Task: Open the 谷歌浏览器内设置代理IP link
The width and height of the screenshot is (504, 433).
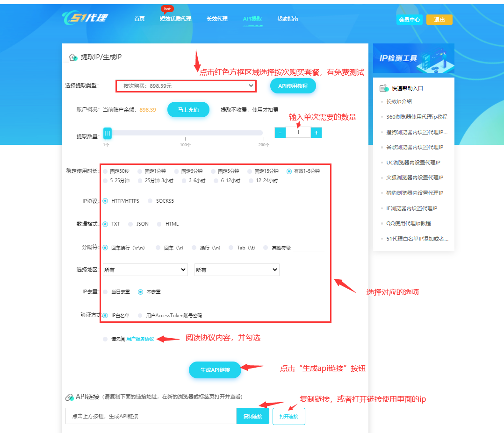Action: point(415,147)
